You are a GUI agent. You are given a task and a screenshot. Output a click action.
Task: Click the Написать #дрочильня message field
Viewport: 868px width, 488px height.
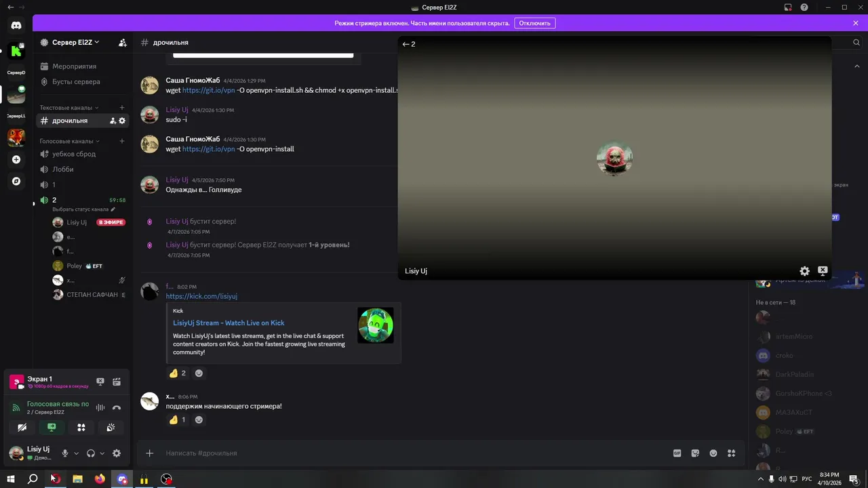click(x=414, y=453)
